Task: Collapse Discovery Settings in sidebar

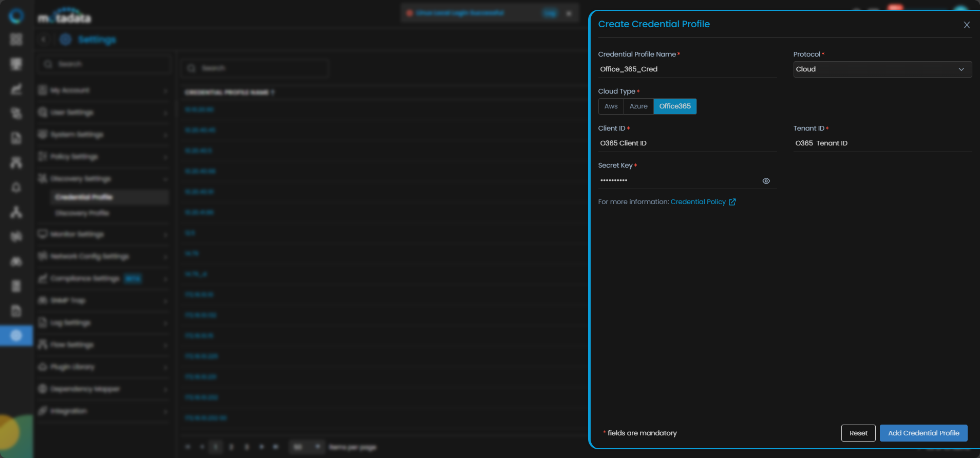Action: point(103,179)
